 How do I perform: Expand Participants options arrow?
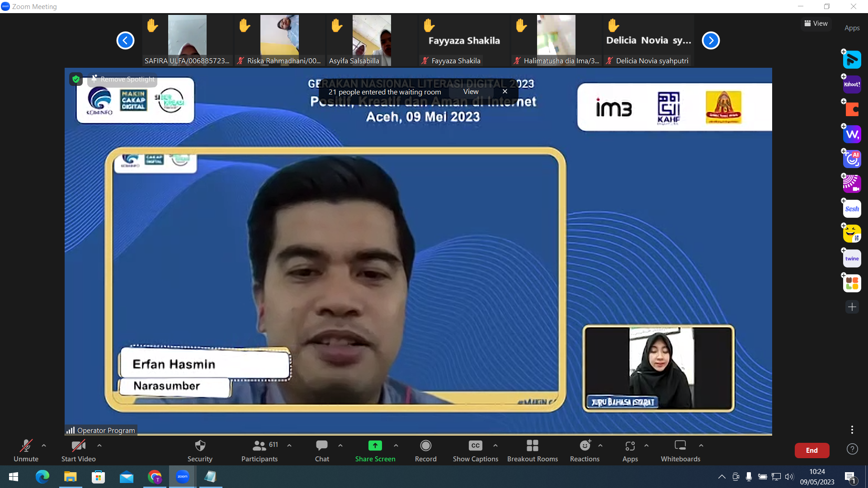tap(289, 446)
